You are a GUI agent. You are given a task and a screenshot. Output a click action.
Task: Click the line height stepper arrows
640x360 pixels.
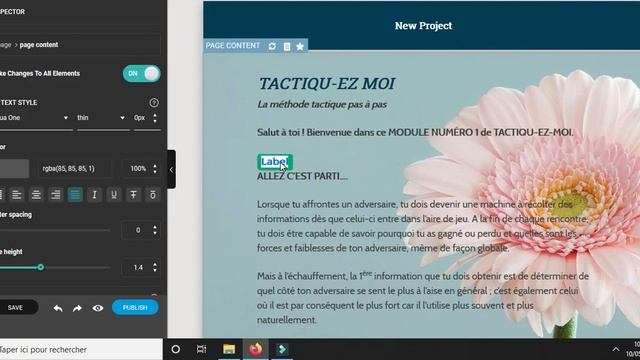155,267
